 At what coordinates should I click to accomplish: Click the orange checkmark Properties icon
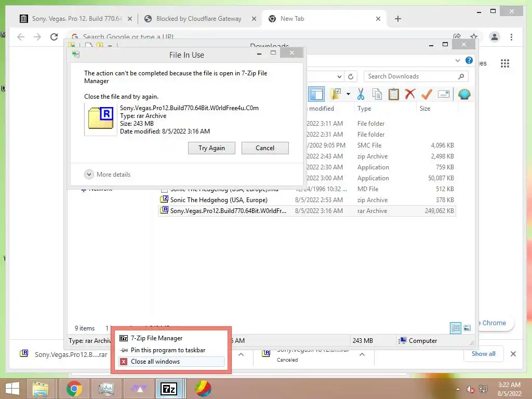pyautogui.click(x=427, y=95)
